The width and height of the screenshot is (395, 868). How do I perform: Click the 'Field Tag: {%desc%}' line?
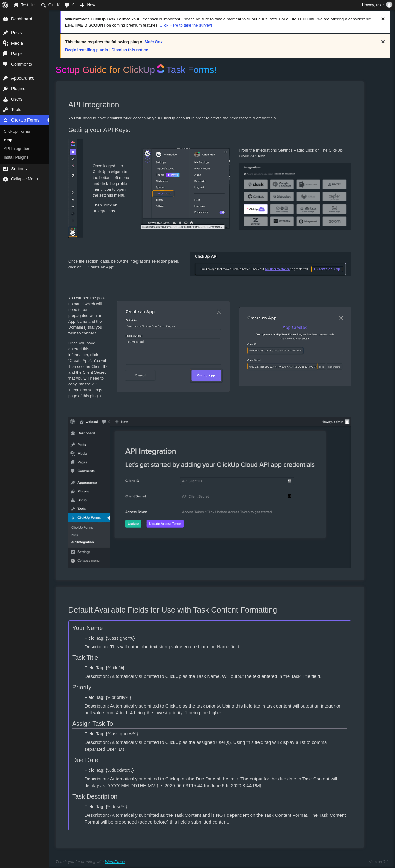pos(106,807)
